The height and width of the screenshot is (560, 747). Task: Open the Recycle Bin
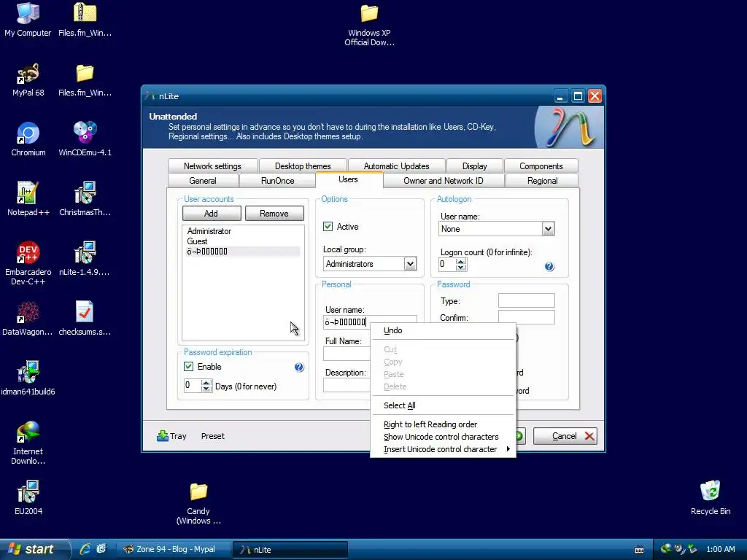(710, 497)
